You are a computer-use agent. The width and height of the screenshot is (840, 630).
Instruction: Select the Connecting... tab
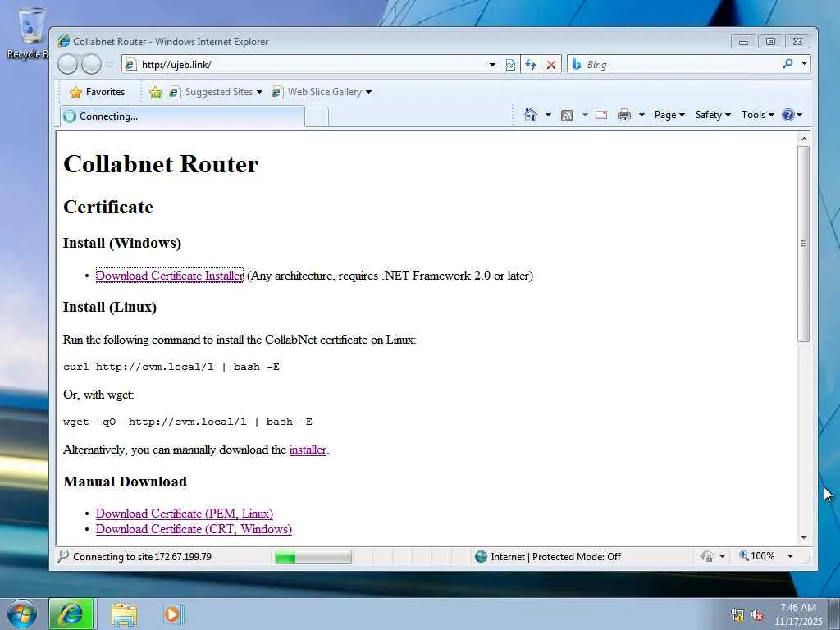point(181,116)
